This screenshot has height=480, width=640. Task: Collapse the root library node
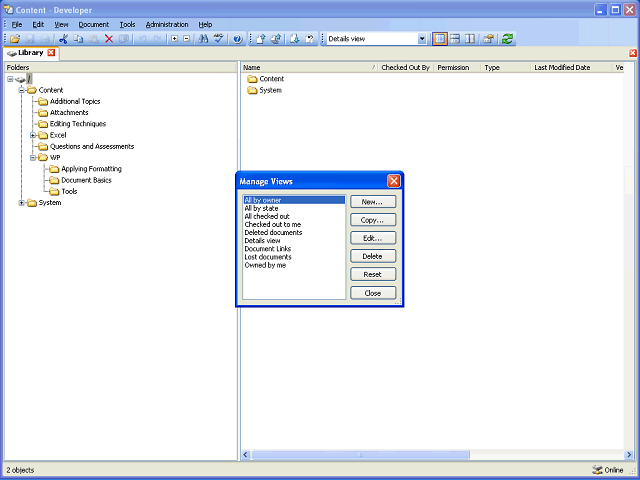pos(10,79)
